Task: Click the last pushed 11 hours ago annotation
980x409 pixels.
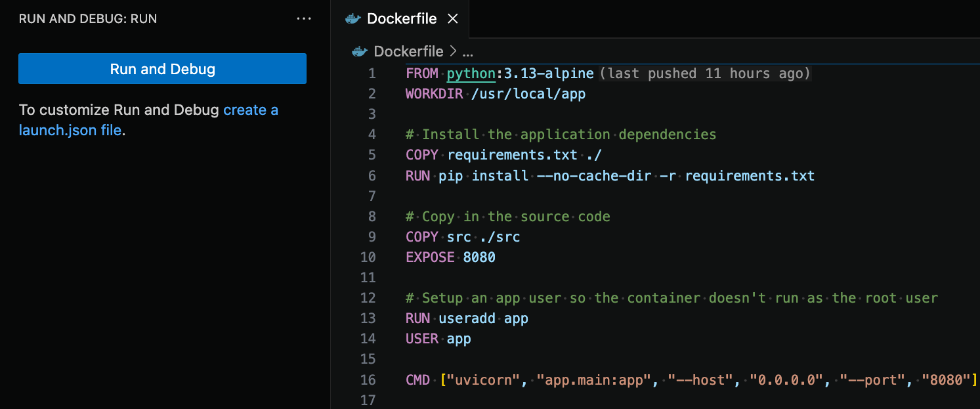Action: [x=706, y=74]
